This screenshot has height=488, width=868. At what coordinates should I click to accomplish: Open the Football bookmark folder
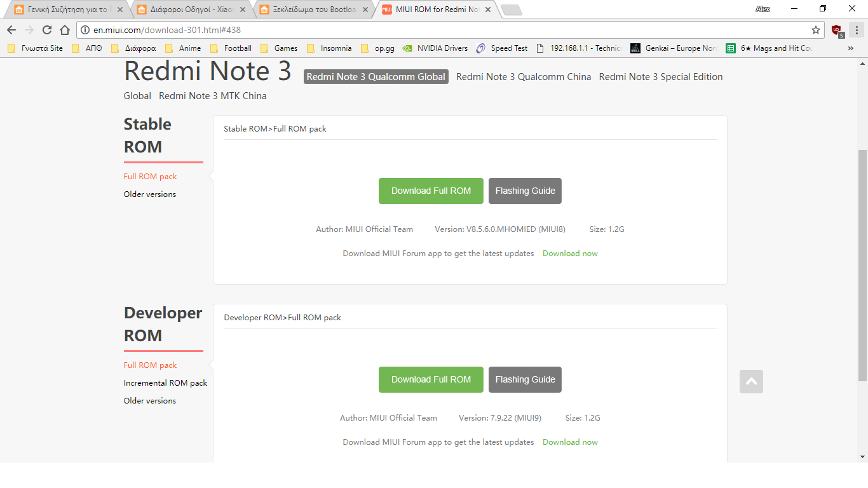pyautogui.click(x=231, y=48)
